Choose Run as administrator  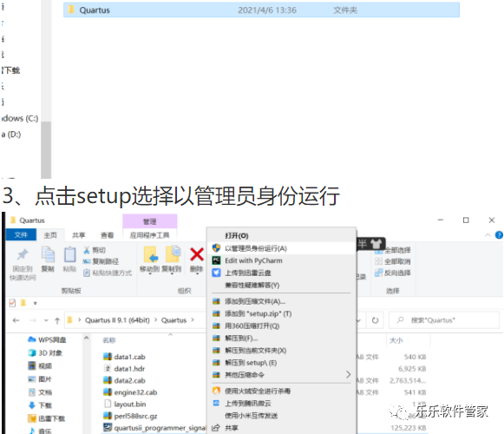point(282,248)
